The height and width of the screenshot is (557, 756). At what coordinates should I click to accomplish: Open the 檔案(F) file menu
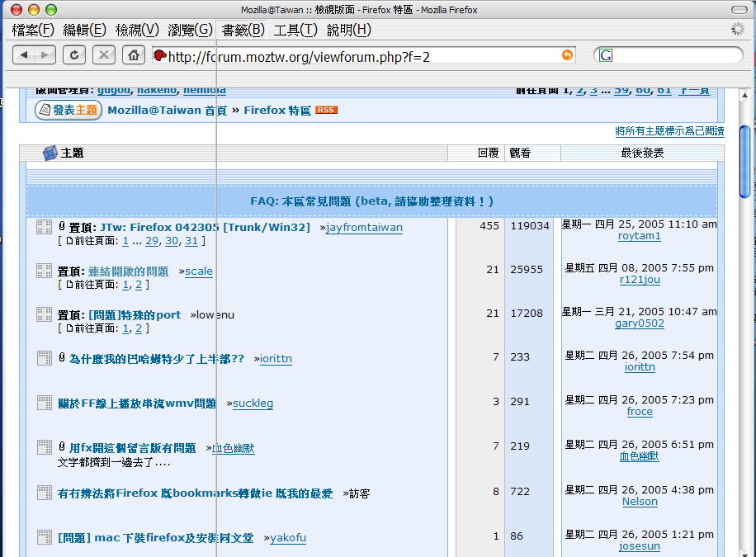tap(33, 30)
